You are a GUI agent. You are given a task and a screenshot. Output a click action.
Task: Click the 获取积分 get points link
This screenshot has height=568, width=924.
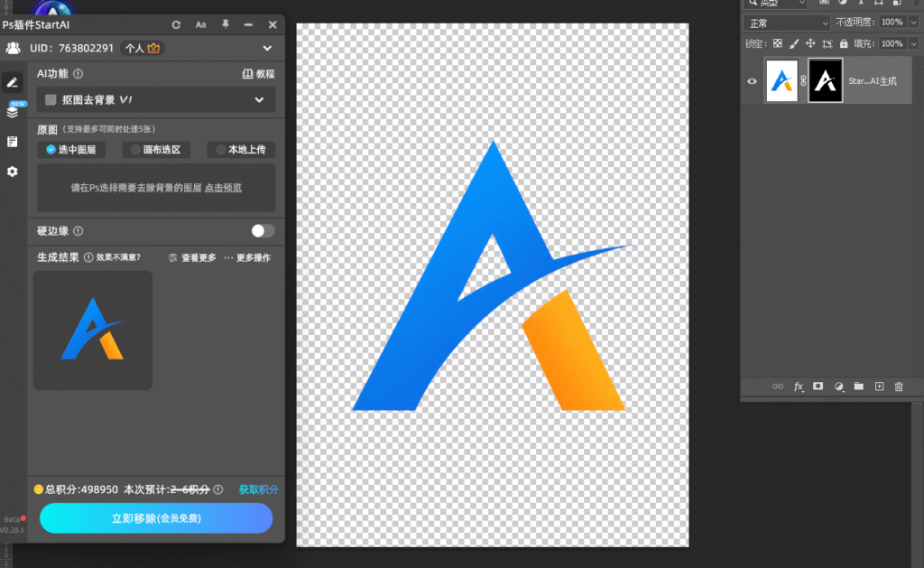coord(259,489)
